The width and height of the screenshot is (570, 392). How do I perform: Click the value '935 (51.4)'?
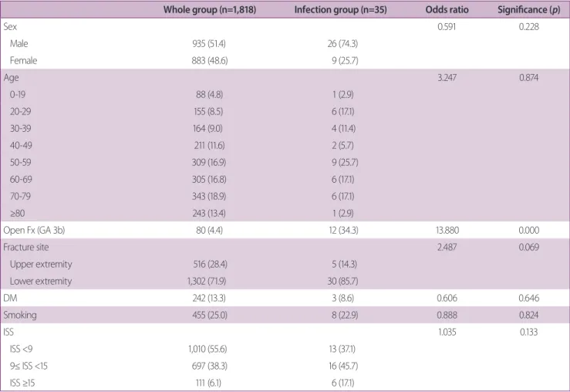coord(209,44)
